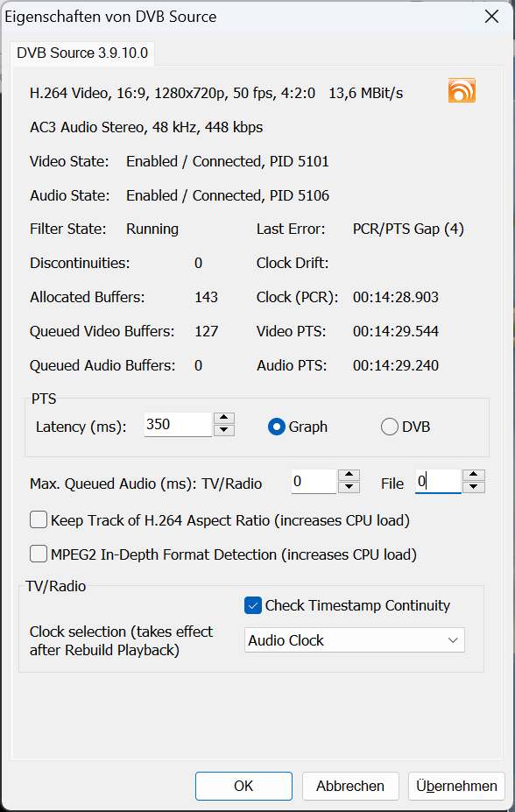The image size is (515, 812).
Task: Select the Graph PTS radio button
Action: pyautogui.click(x=277, y=427)
